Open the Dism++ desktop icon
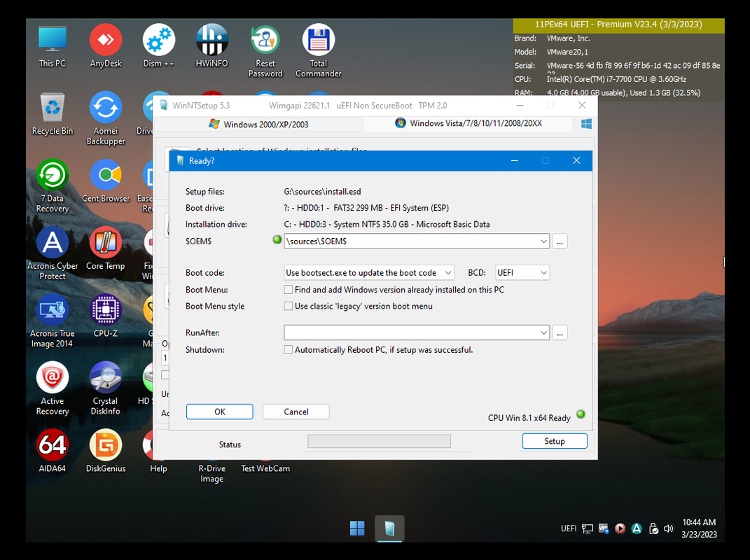 tap(158, 46)
